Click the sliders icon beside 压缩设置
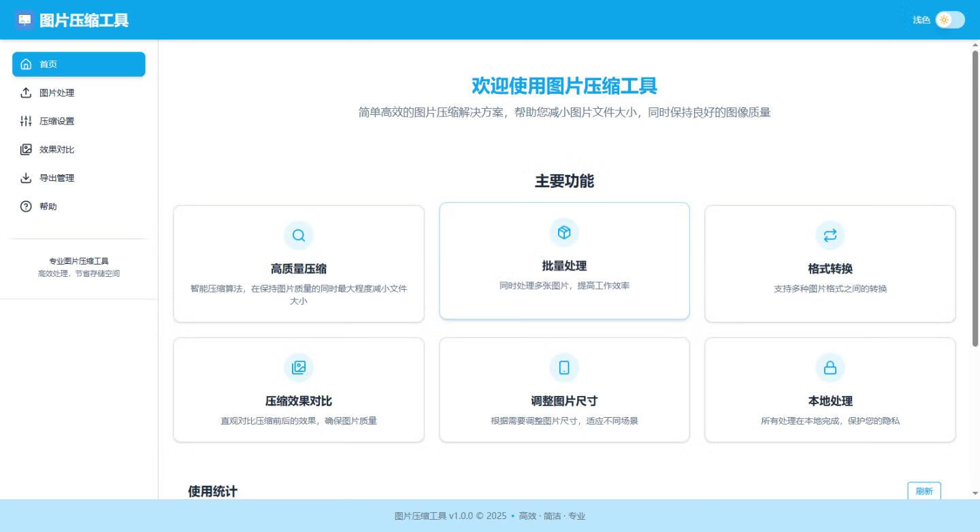The image size is (980, 532). click(x=26, y=121)
